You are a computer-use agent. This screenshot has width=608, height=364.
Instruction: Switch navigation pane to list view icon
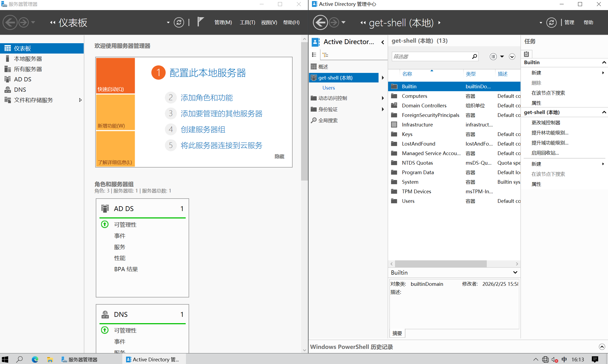tap(314, 55)
